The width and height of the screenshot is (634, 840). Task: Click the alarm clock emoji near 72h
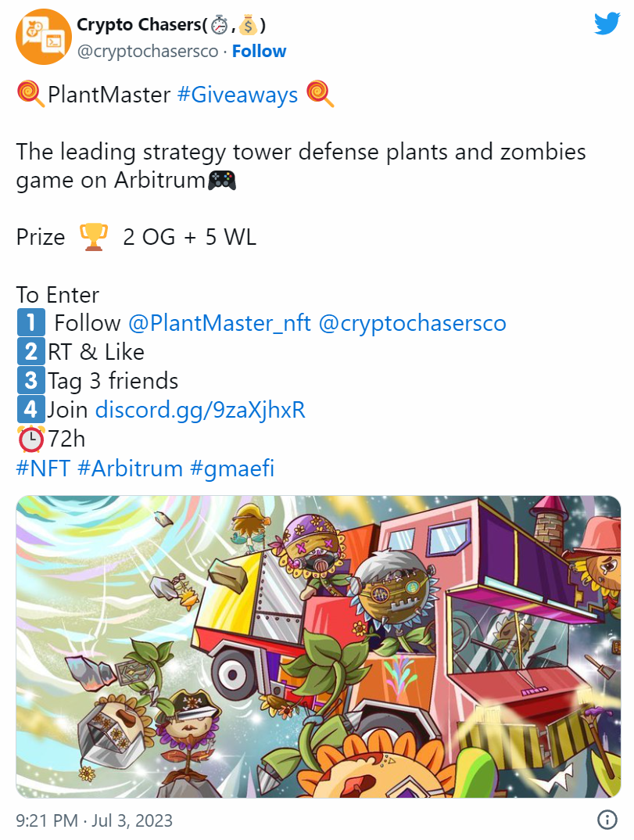point(31,439)
